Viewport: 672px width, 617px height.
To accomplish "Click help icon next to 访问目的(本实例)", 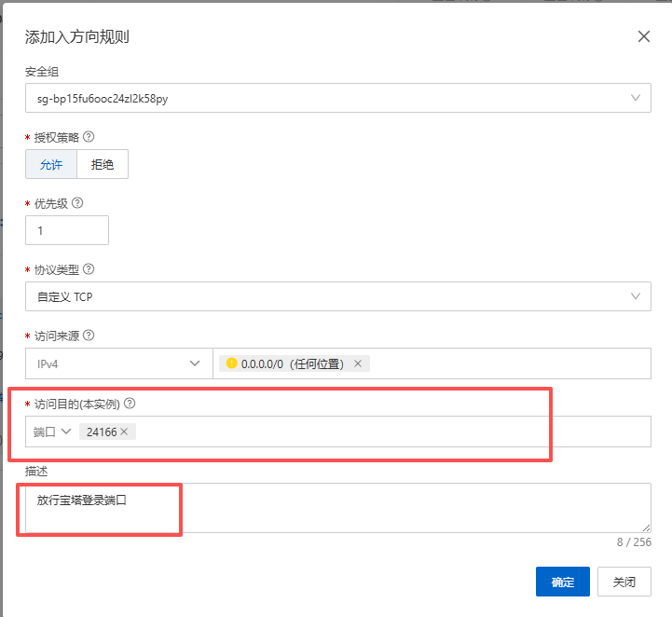I will coord(130,404).
